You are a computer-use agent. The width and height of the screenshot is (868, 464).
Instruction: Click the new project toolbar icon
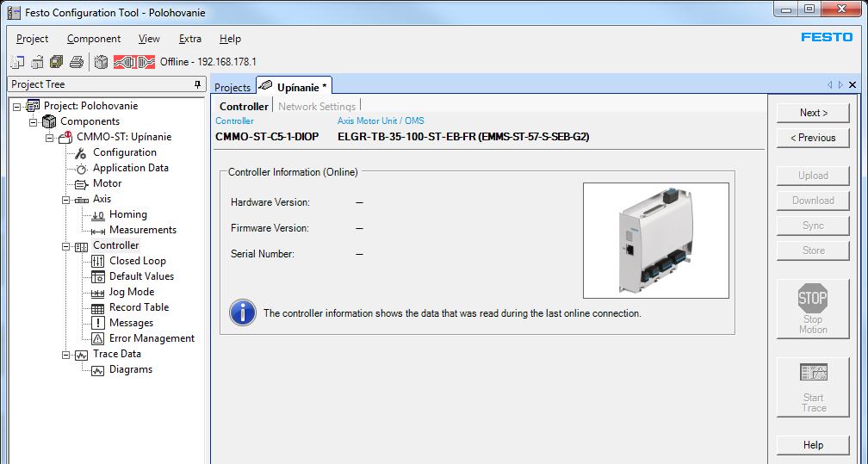coord(17,62)
